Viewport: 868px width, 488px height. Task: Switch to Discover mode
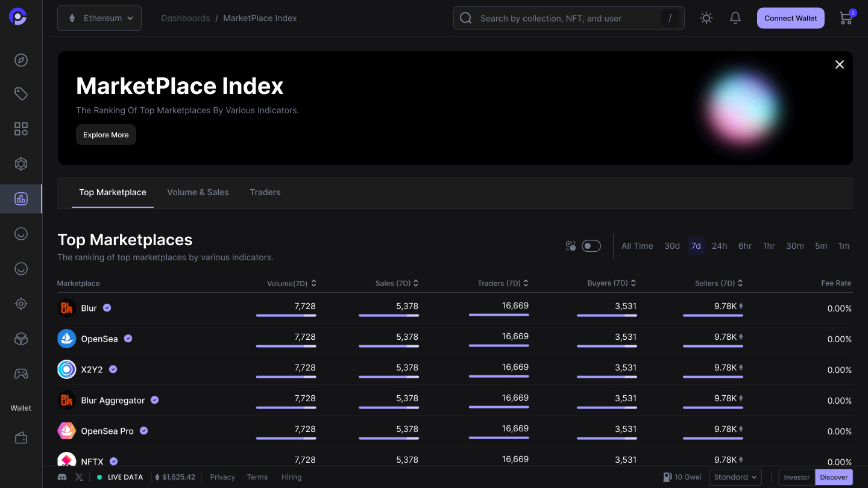click(x=834, y=477)
